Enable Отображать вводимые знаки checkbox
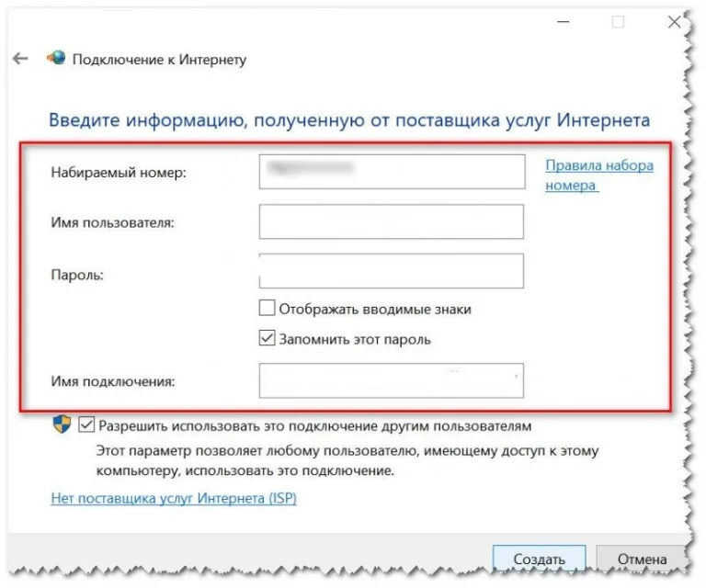 pyautogui.click(x=267, y=308)
